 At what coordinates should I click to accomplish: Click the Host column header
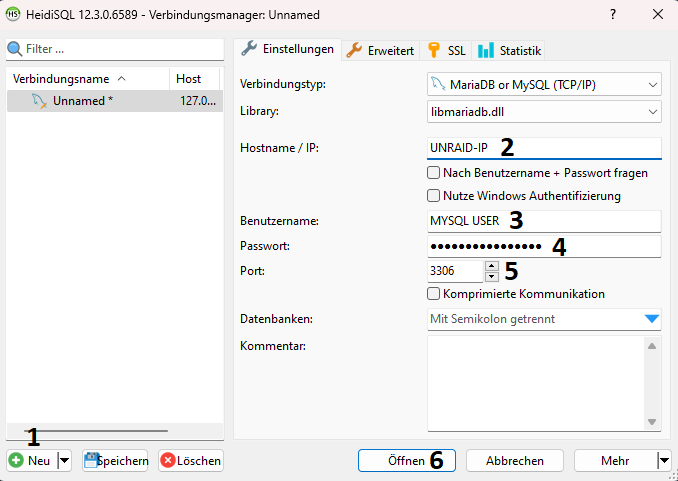pos(195,79)
